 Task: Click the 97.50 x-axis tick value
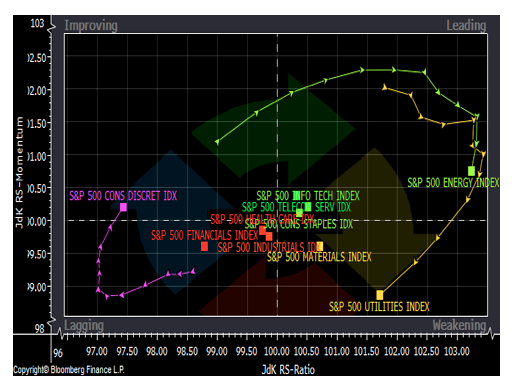click(x=127, y=351)
